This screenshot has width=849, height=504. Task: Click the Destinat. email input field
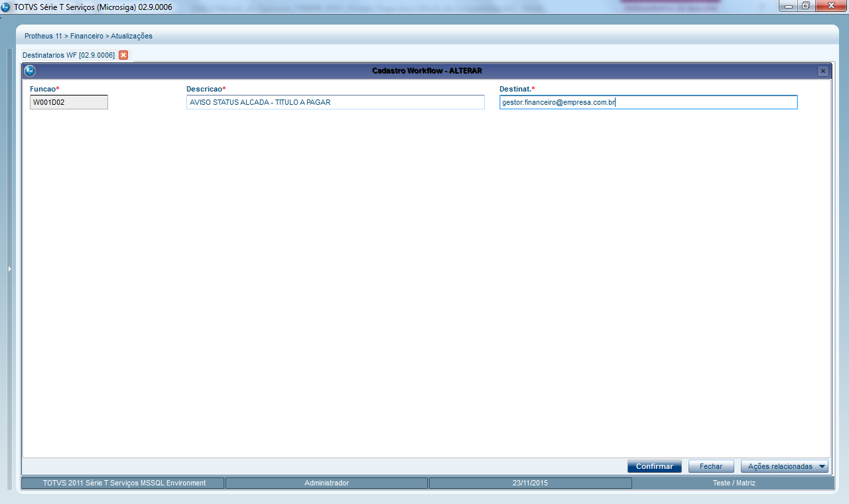[x=647, y=102]
